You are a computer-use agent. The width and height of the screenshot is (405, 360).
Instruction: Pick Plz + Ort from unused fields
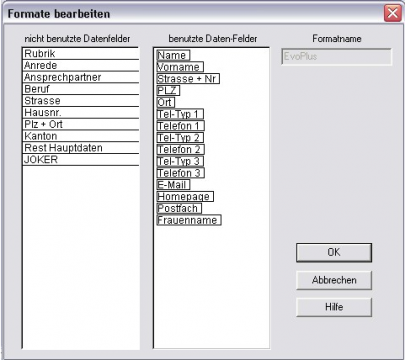pos(81,124)
